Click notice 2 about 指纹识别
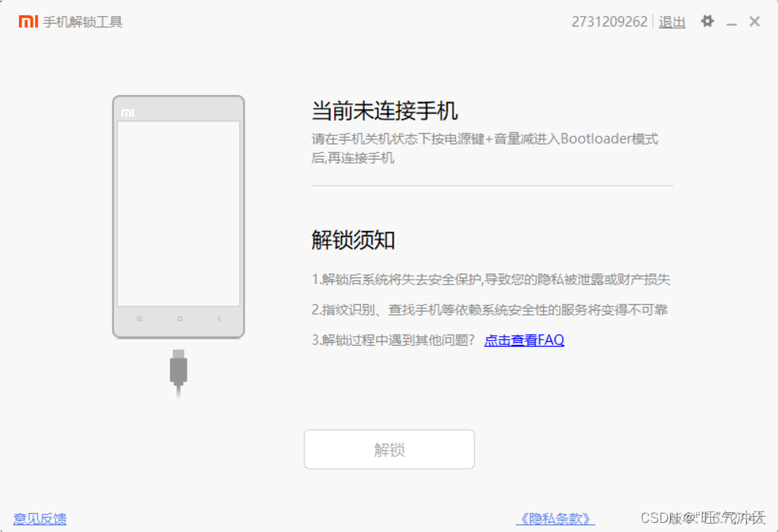The image size is (778, 532). pyautogui.click(x=490, y=309)
